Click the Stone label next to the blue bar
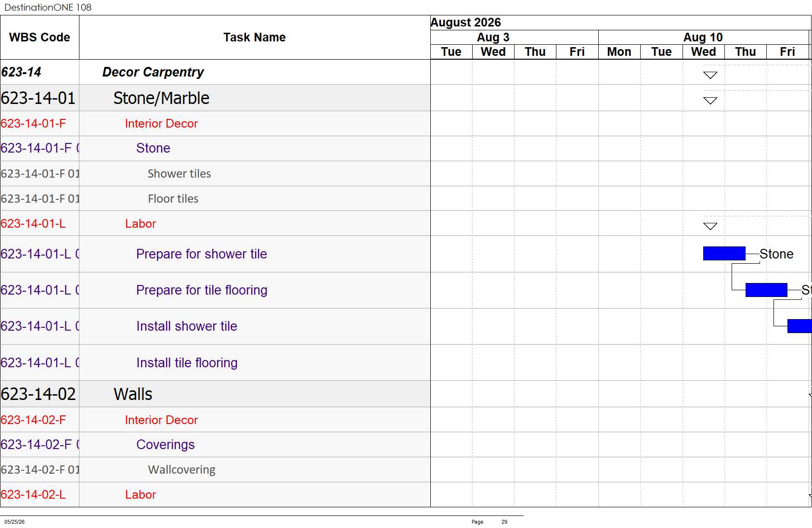Screen dimensions: 812x528 (776, 254)
